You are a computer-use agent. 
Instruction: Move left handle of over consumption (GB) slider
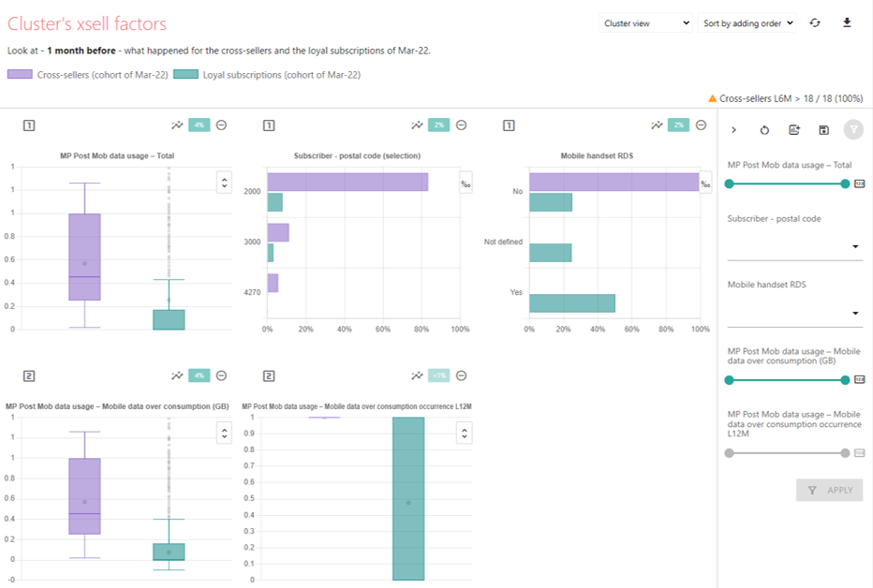tap(730, 380)
